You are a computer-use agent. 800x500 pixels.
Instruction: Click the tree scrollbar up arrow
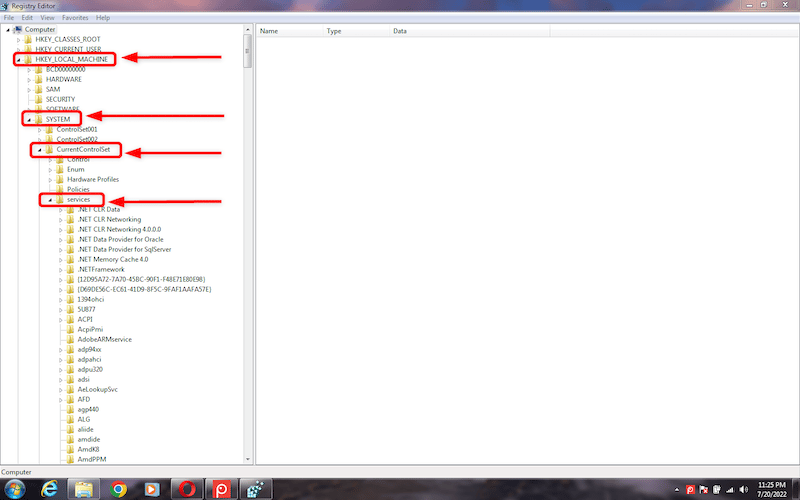pos(247,29)
